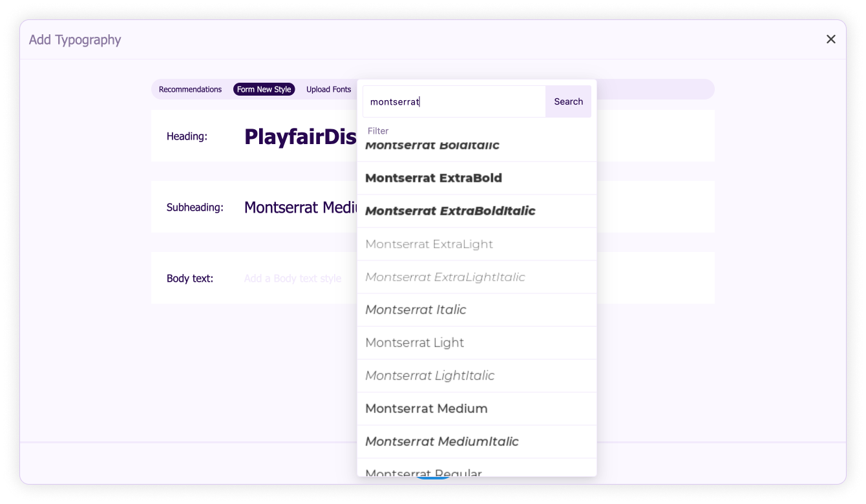Viewport: 866px width, 504px height.
Task: Choose Montserrat Light font
Action: (477, 343)
